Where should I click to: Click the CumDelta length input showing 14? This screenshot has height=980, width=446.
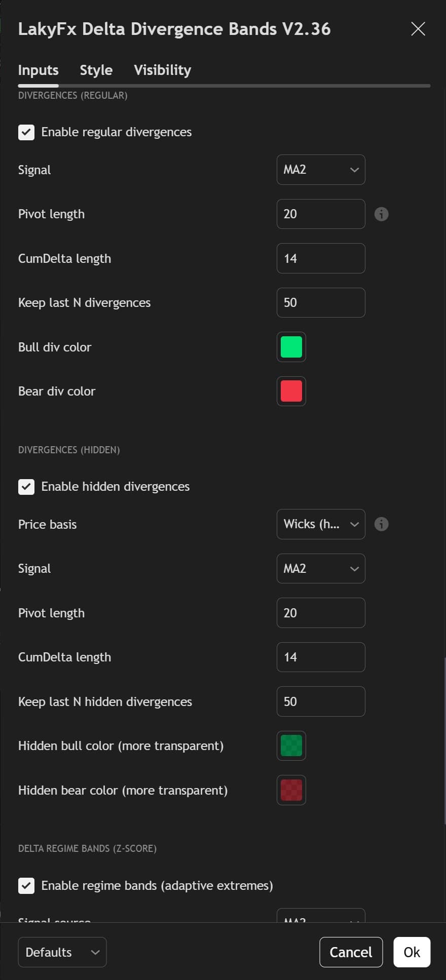[321, 258]
